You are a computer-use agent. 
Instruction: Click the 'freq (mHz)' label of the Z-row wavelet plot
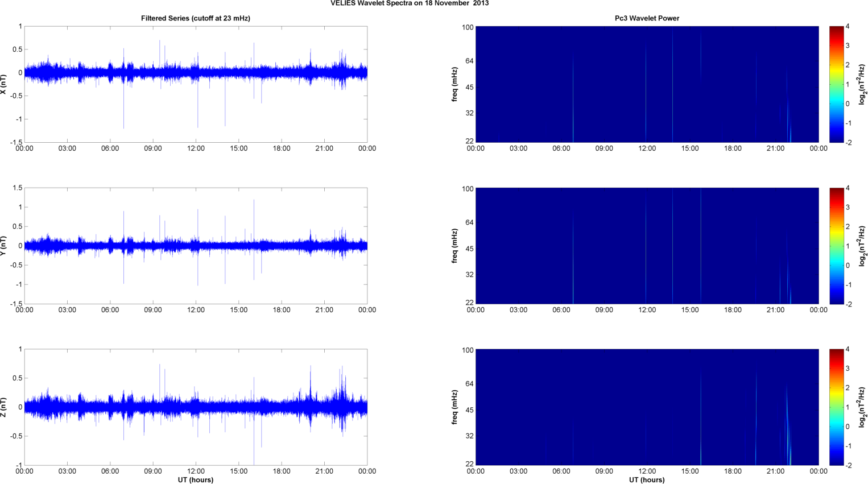[x=455, y=407]
